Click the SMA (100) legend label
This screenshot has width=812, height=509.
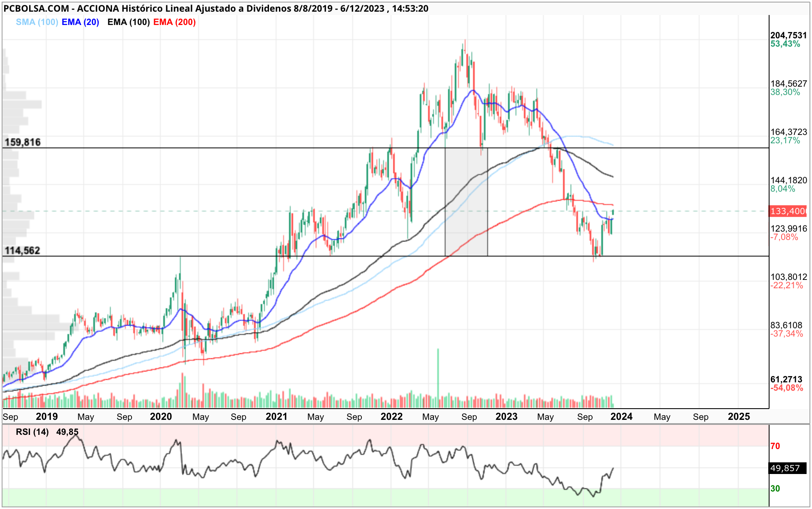tap(37, 22)
